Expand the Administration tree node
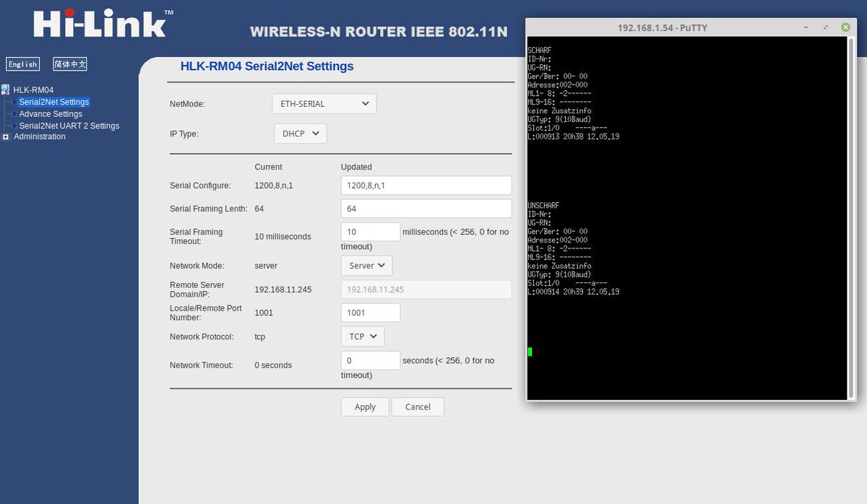 tap(6, 136)
